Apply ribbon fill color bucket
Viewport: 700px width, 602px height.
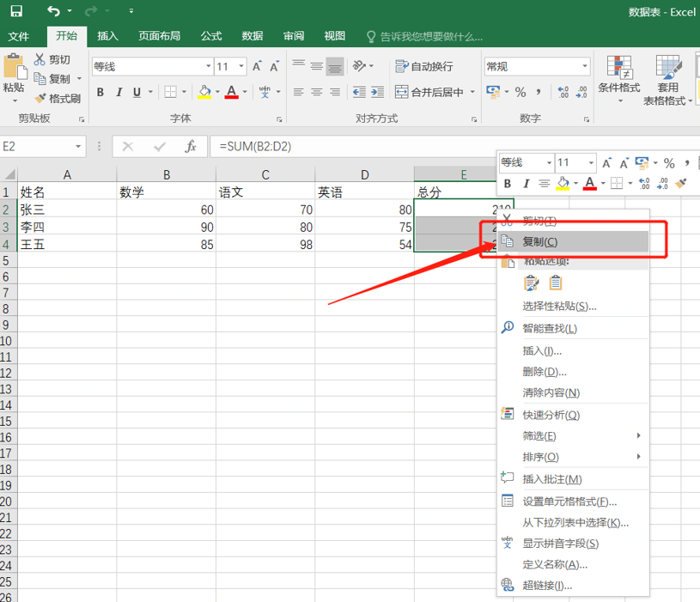pyautogui.click(x=204, y=92)
